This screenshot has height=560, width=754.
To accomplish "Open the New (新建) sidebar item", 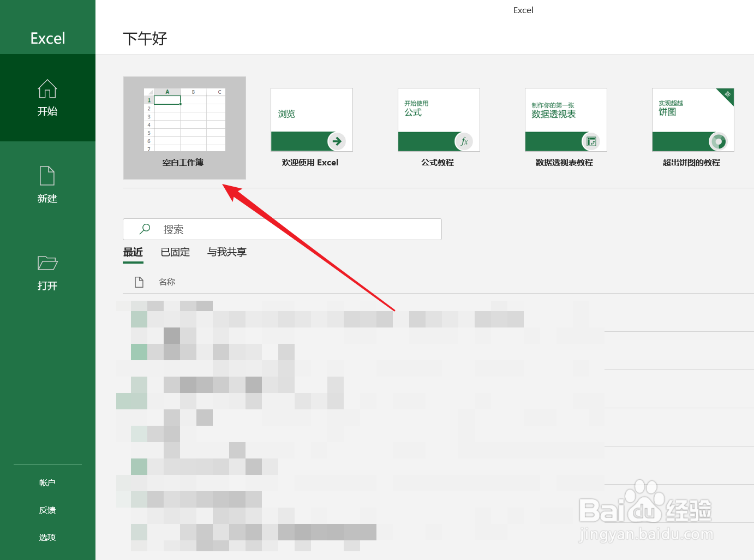I will tap(47, 185).
